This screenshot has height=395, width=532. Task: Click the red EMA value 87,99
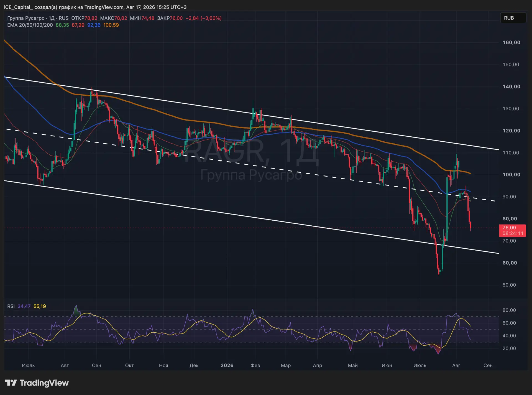(x=78, y=25)
